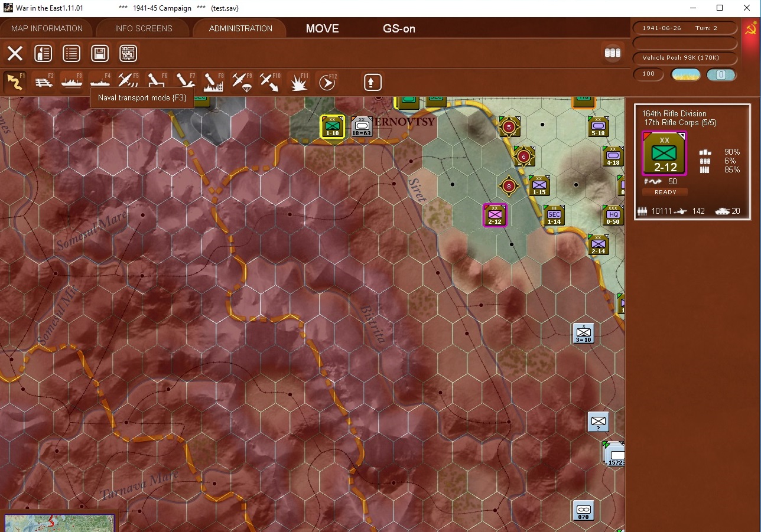Click the date 1941-06-26 Turn 2 field
The image size is (761, 532).
click(685, 28)
